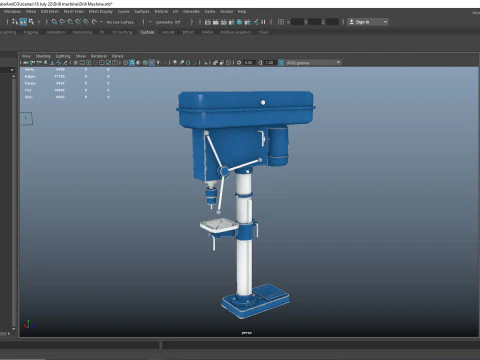The image size is (480, 360).
Task: Select by hierarchy mode icon
Action: coord(15,22)
